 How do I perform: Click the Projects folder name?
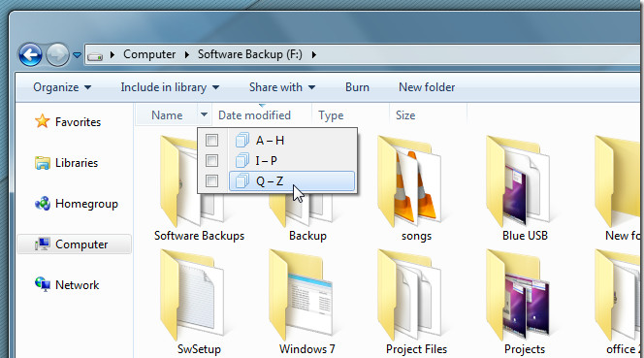click(x=525, y=349)
